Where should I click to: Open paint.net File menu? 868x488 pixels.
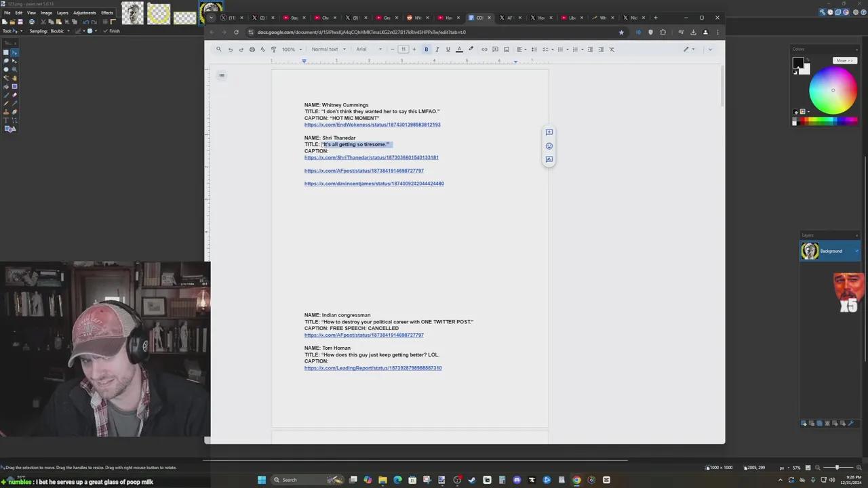pyautogui.click(x=7, y=13)
